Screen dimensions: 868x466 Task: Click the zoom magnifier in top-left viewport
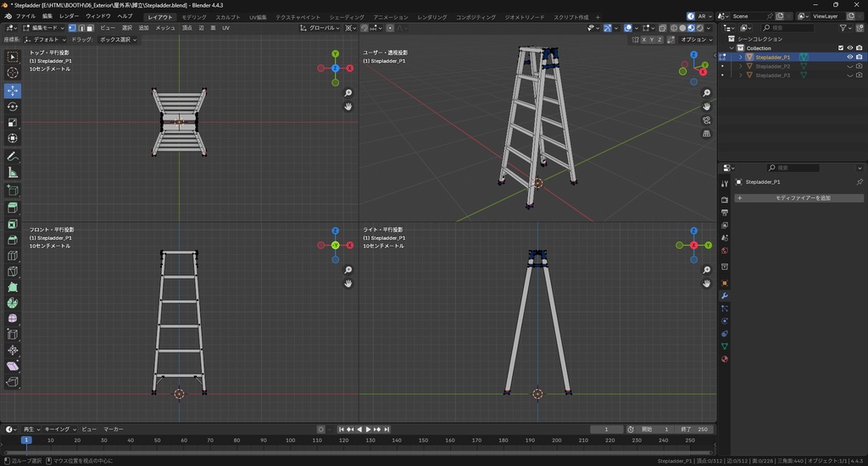348,93
